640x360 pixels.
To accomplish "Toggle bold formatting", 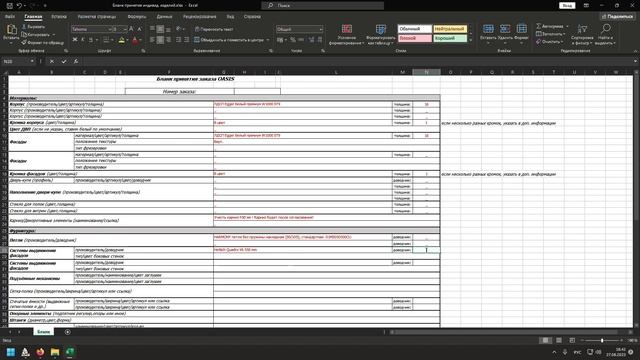I will pyautogui.click(x=75, y=40).
